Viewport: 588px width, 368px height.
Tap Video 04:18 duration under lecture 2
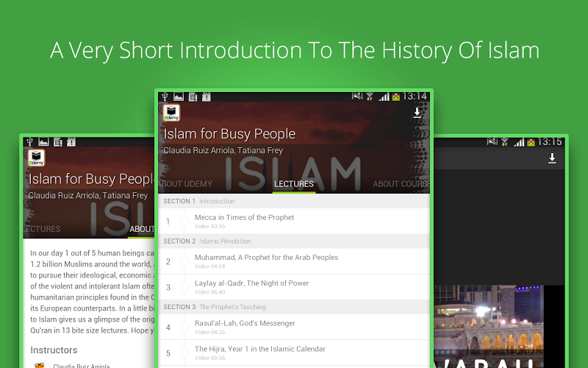209,266
